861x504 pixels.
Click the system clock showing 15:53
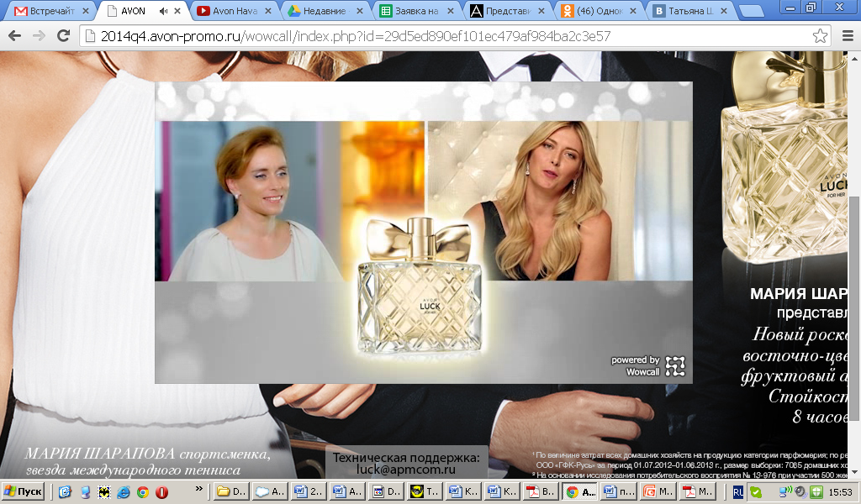840,492
